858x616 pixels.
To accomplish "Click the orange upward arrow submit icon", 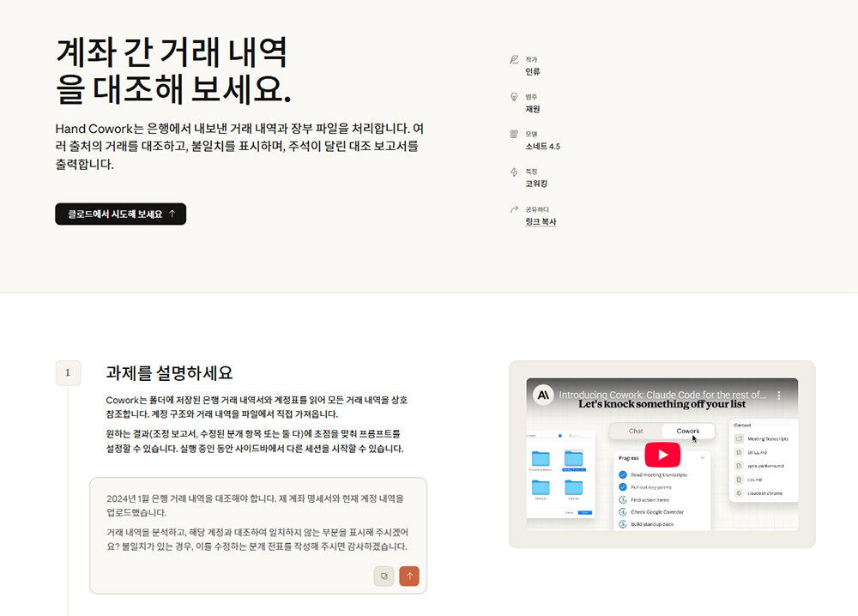I will coord(409,576).
